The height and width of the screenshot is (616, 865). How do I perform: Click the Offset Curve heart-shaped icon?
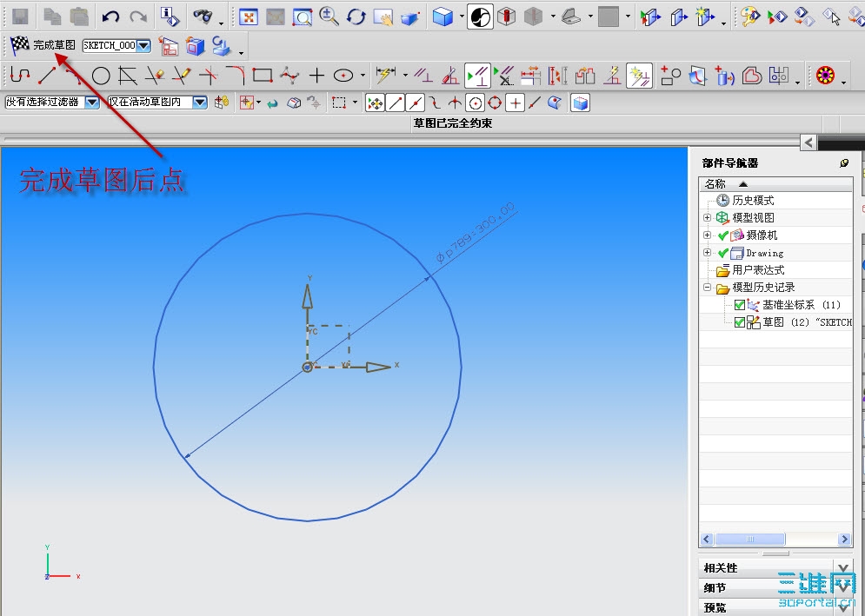point(751,76)
